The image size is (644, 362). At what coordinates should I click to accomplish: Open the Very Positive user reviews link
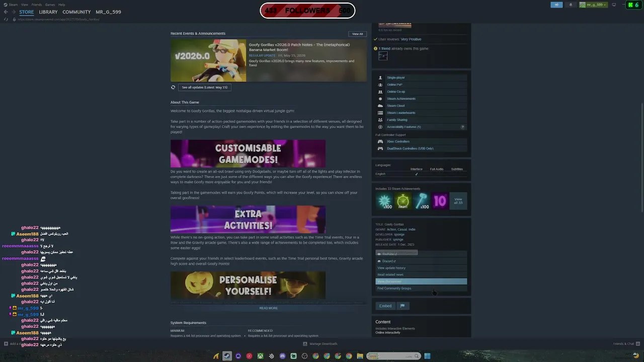point(411,39)
